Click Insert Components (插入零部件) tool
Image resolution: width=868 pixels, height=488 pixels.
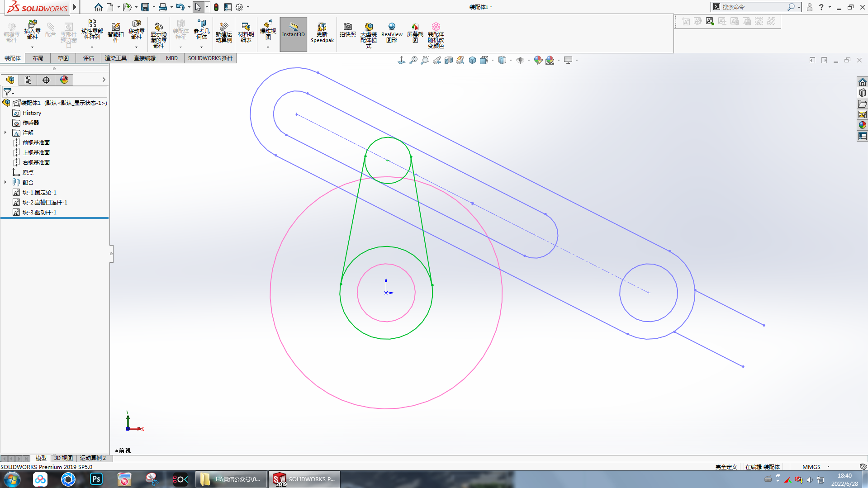click(x=32, y=31)
